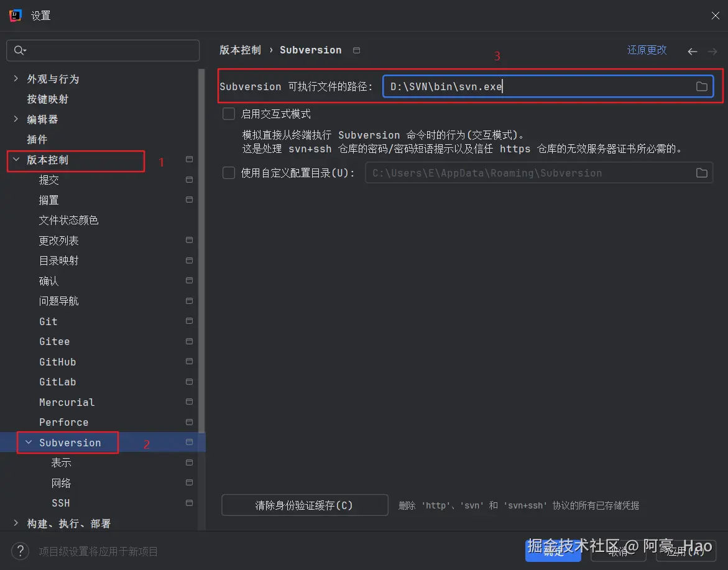The height and width of the screenshot is (570, 728).
Task: Open 插件 settings page
Action: [x=37, y=139]
